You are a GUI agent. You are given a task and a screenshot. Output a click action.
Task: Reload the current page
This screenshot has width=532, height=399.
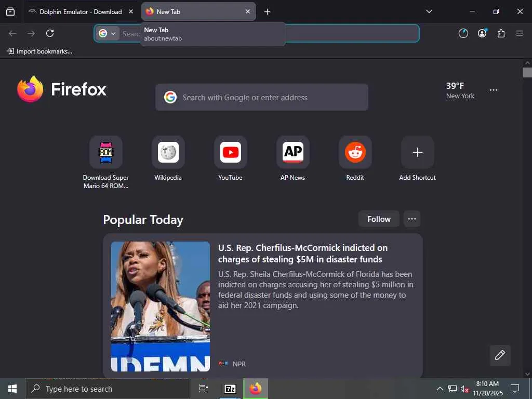[x=50, y=33]
